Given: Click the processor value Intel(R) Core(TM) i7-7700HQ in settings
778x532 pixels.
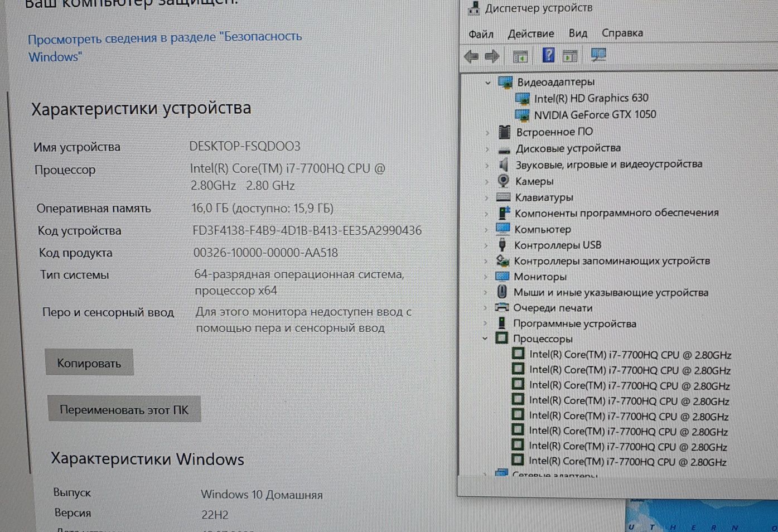Looking at the screenshot, I should (x=287, y=177).
